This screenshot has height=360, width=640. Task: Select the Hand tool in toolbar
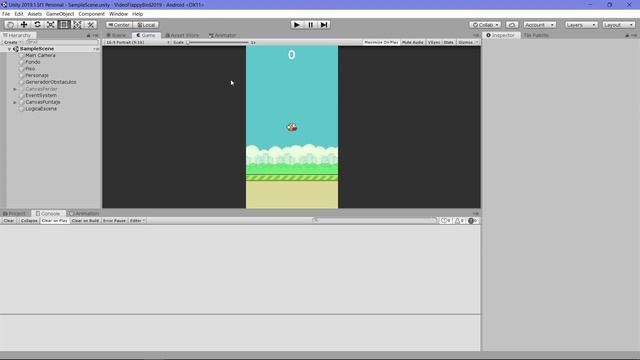pyautogui.click(x=11, y=25)
